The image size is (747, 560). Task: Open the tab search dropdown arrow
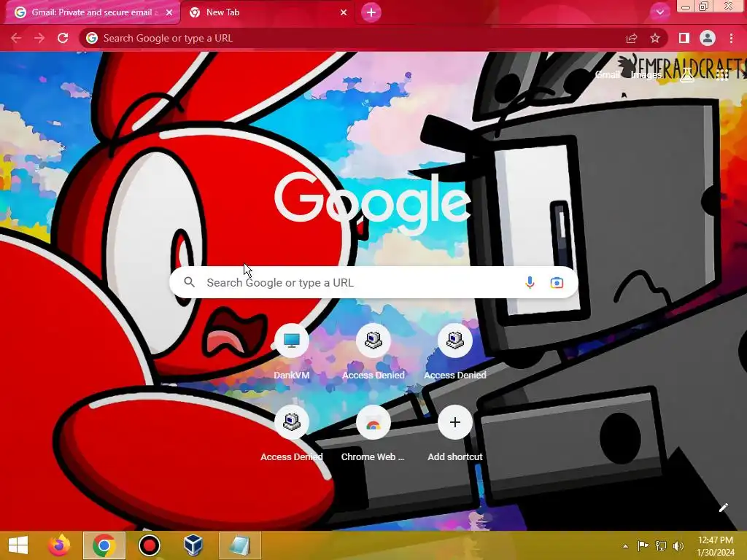tap(659, 12)
